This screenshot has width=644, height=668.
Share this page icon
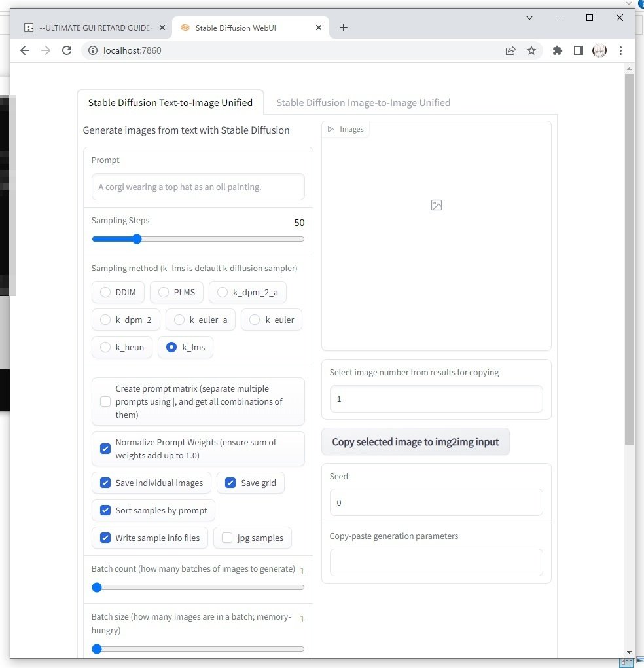[510, 50]
